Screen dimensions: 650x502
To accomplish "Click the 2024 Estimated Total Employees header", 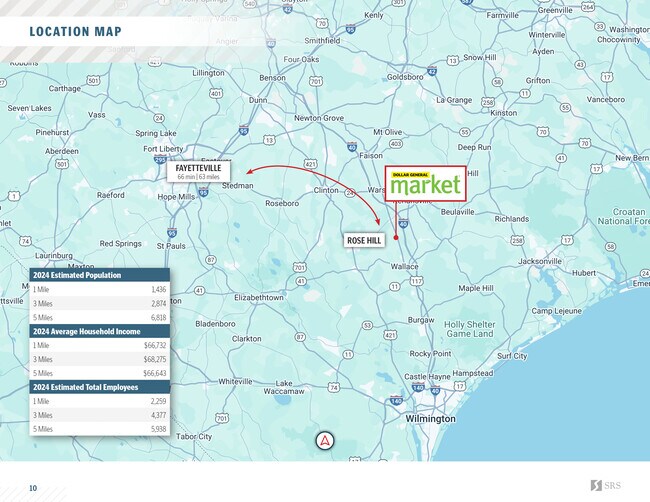I will 99,387.
